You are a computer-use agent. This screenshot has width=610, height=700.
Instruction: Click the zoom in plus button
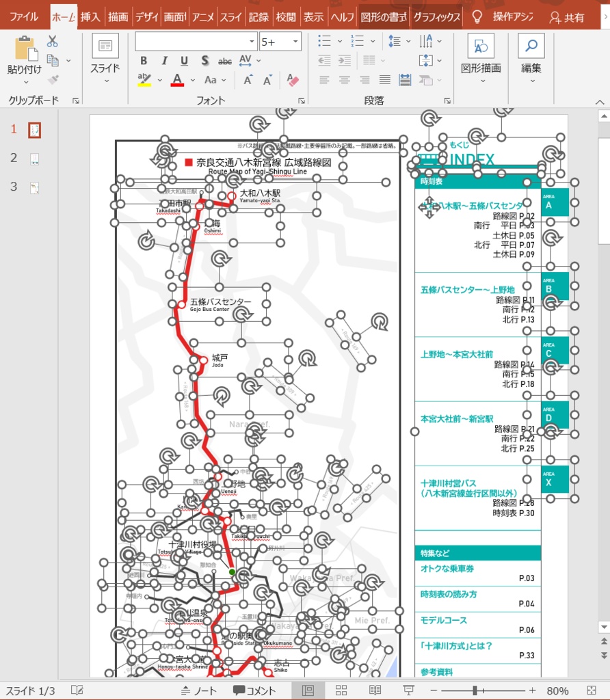(x=532, y=690)
